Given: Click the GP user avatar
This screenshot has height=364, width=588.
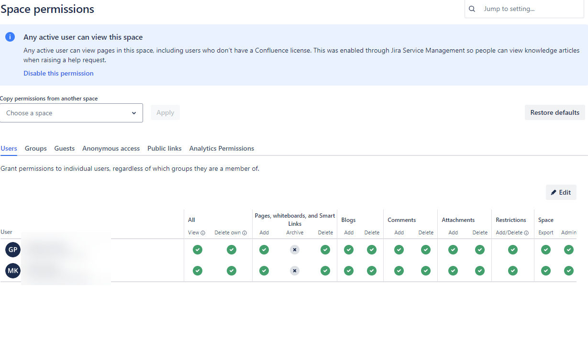Looking at the screenshot, I should (13, 250).
